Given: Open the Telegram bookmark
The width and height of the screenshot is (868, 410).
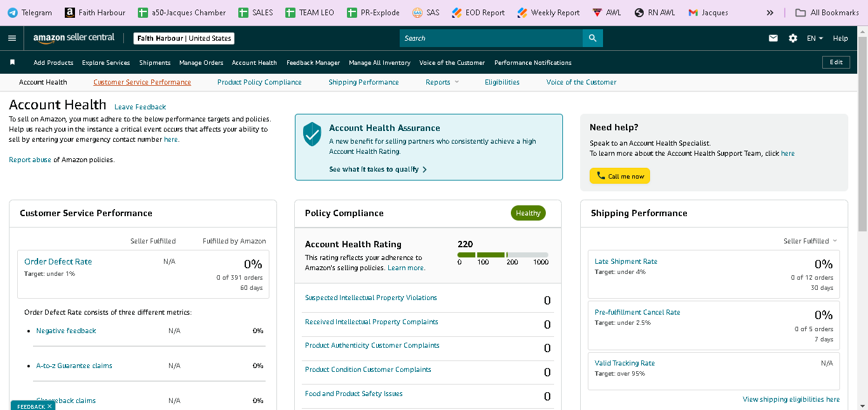Looking at the screenshot, I should [30, 13].
